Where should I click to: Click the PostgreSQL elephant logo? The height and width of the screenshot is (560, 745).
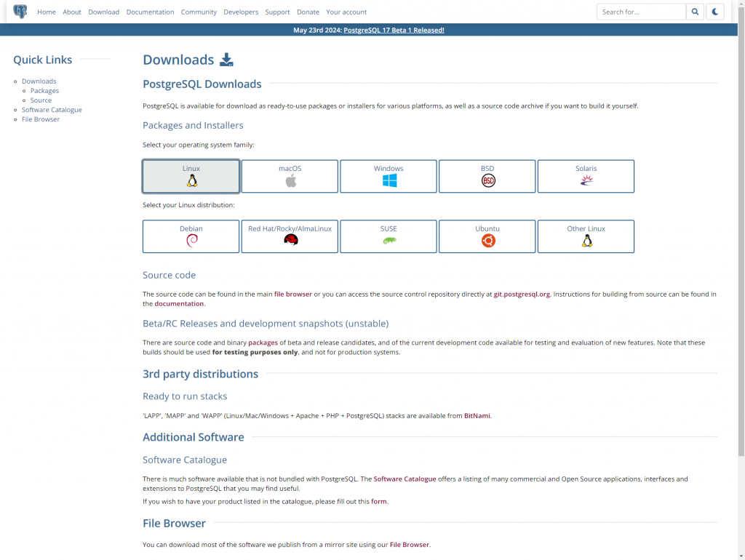click(x=20, y=12)
